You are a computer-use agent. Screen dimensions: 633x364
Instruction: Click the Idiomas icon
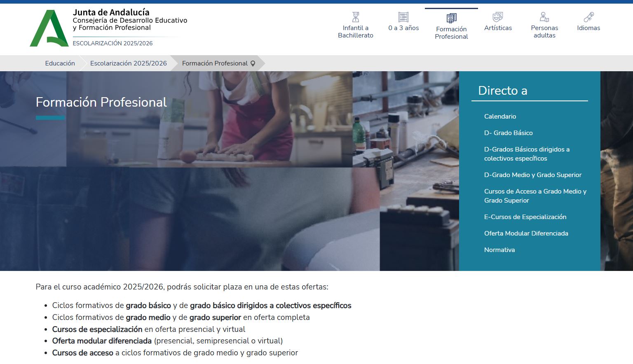(588, 17)
